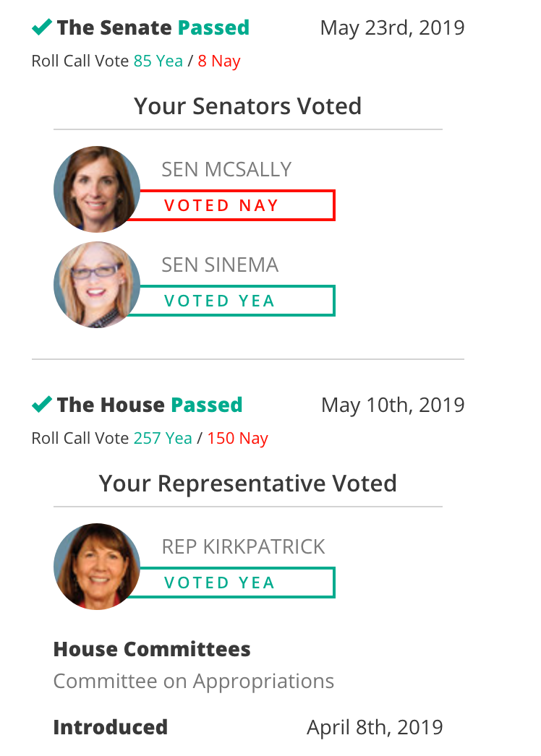
Task: Select the SEN MCSALLY name
Action: click(226, 170)
